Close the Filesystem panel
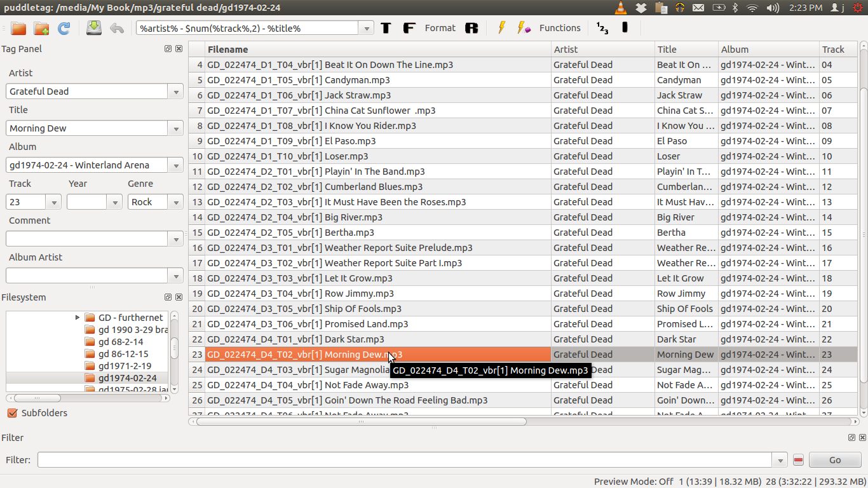Viewport: 868px width, 488px height. 179,297
